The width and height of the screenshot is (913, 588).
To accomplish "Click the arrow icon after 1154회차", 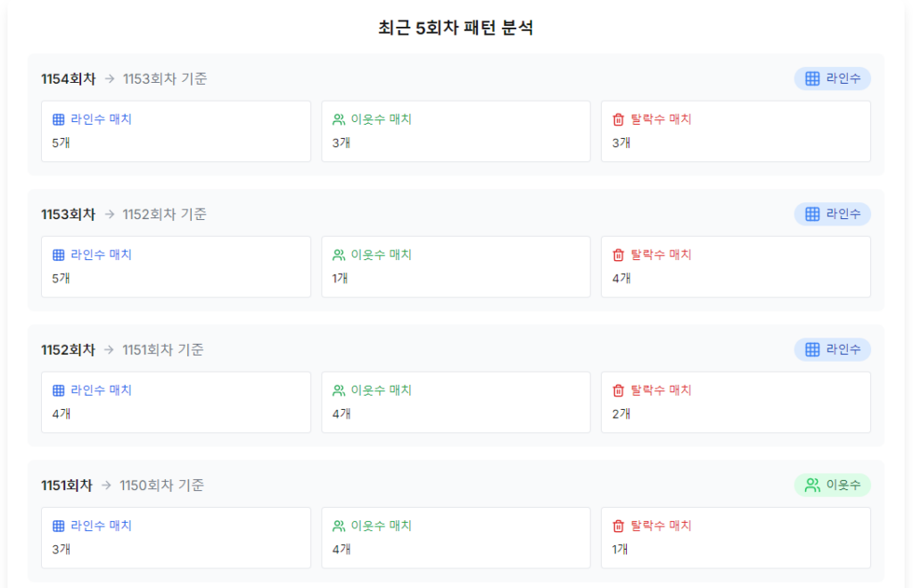I will pos(110,78).
